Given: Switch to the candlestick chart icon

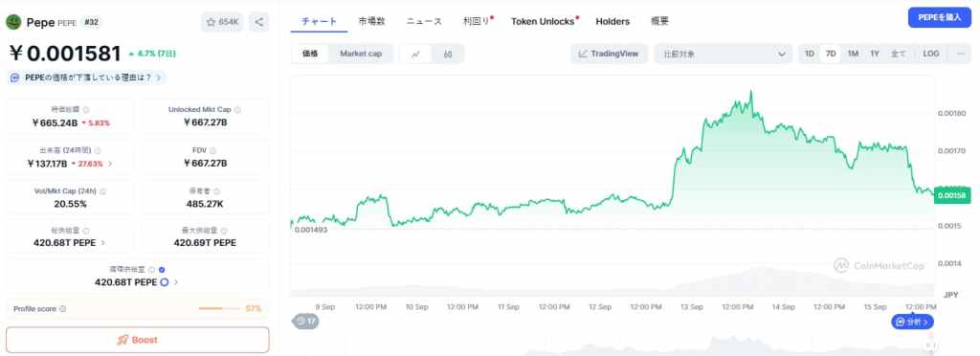Looking at the screenshot, I should [x=448, y=55].
